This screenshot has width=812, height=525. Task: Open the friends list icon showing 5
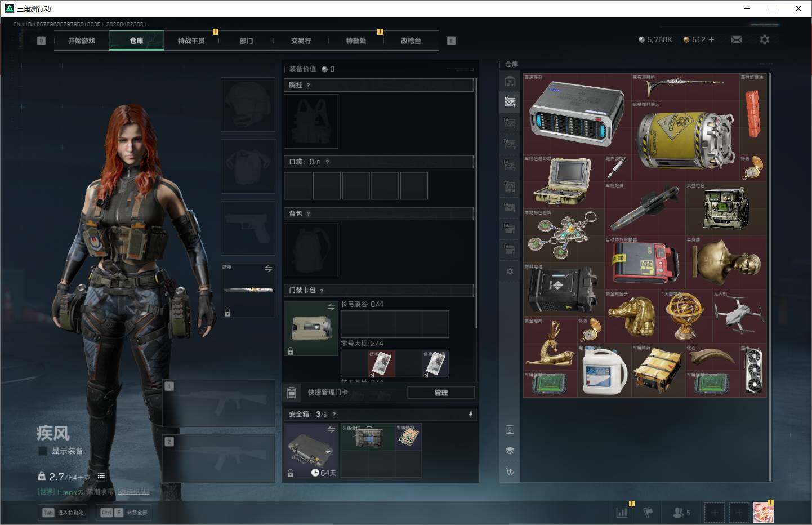[681, 513]
